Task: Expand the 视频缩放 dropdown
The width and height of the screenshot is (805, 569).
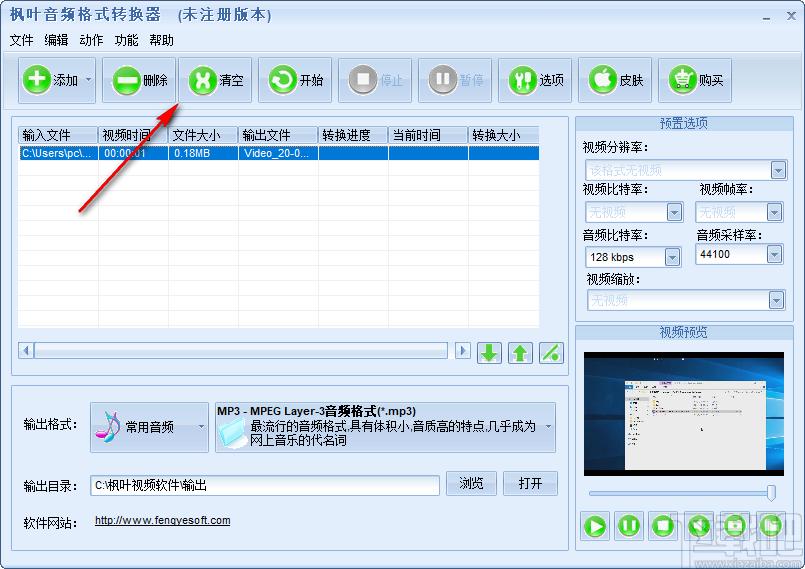Action: click(x=776, y=300)
